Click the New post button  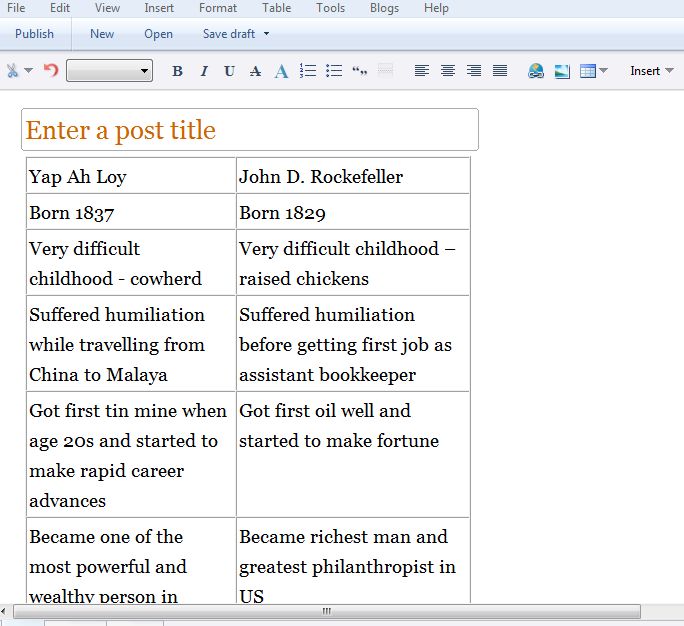click(102, 34)
